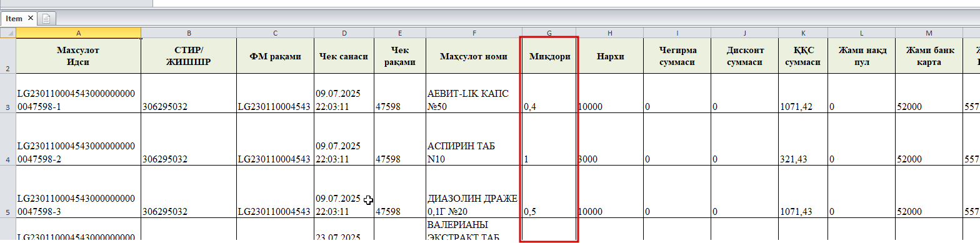
Task: Select price 10000 in the АЕВИТ row
Action: 609,92
